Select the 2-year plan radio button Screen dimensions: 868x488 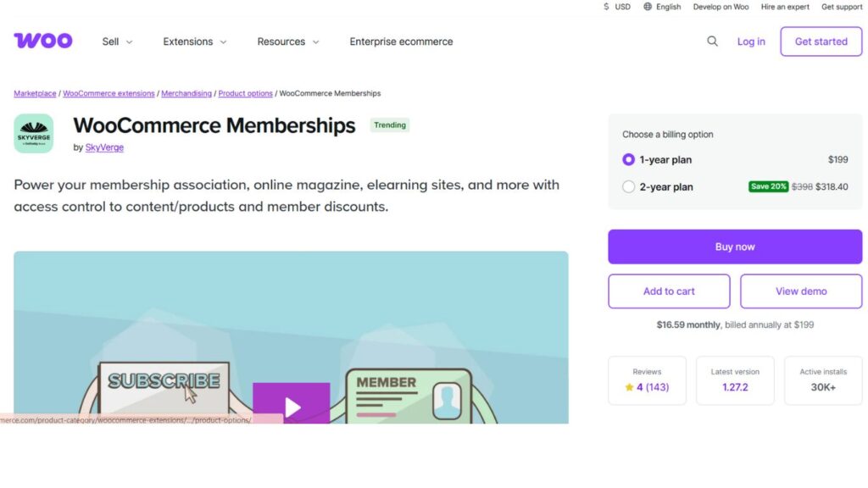(628, 186)
